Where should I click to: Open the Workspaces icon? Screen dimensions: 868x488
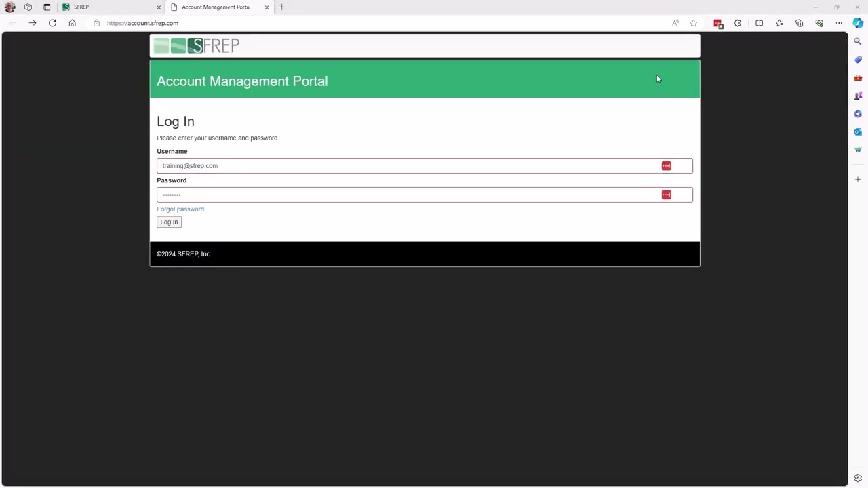(28, 7)
